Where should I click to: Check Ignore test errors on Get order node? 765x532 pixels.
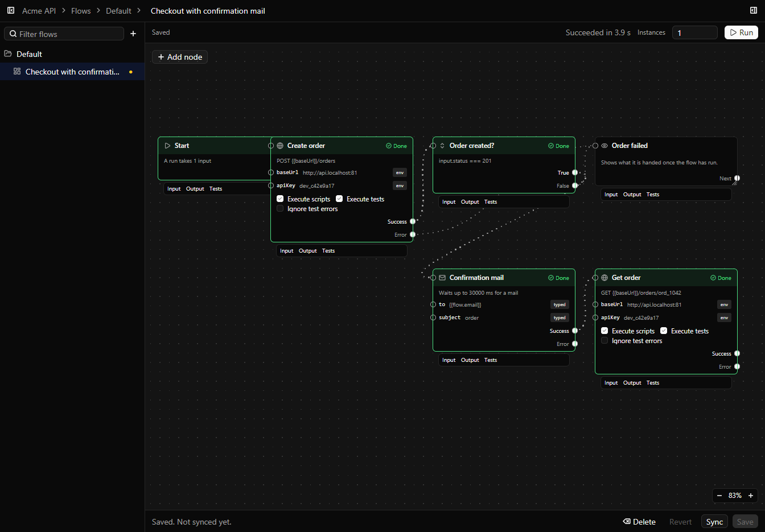pos(604,341)
